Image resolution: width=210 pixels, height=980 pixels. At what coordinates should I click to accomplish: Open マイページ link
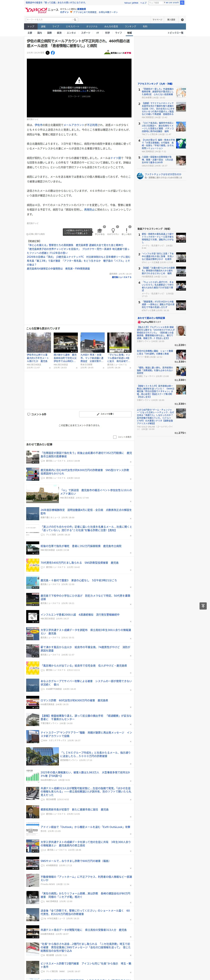pyautogui.click(x=157, y=19)
